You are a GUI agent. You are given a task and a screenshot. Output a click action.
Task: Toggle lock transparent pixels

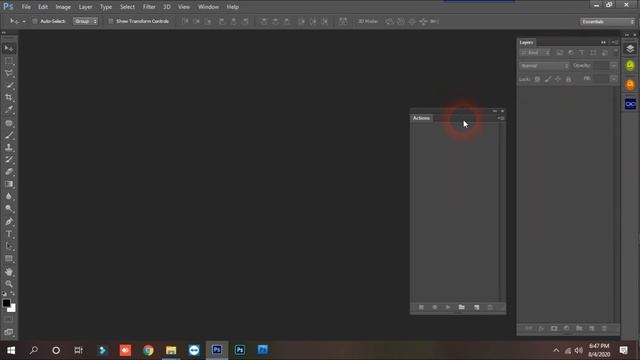(537, 79)
